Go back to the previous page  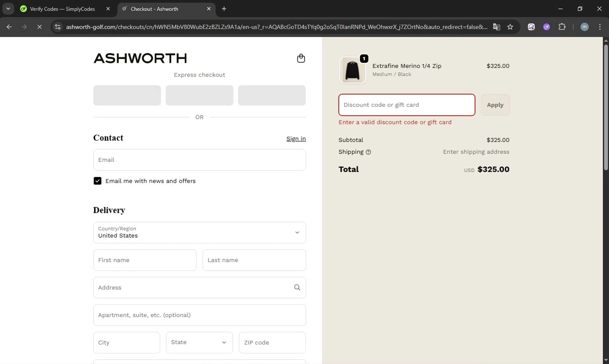coord(9,27)
